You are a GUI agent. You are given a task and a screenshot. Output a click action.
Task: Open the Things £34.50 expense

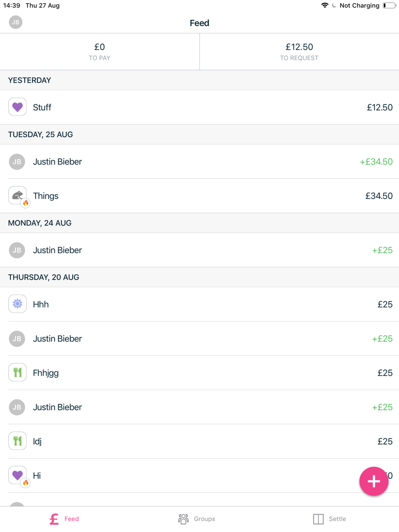tap(199, 196)
